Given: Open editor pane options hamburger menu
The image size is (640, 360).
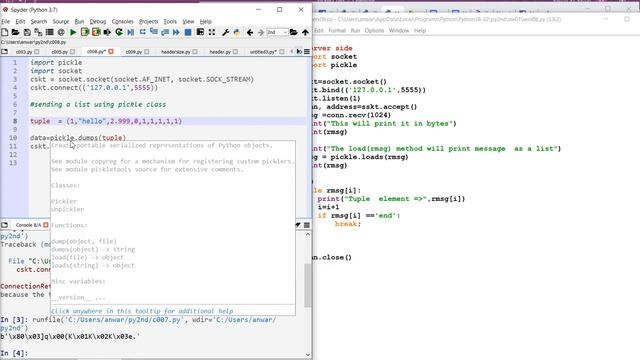Looking at the screenshot, I should click(x=307, y=51).
